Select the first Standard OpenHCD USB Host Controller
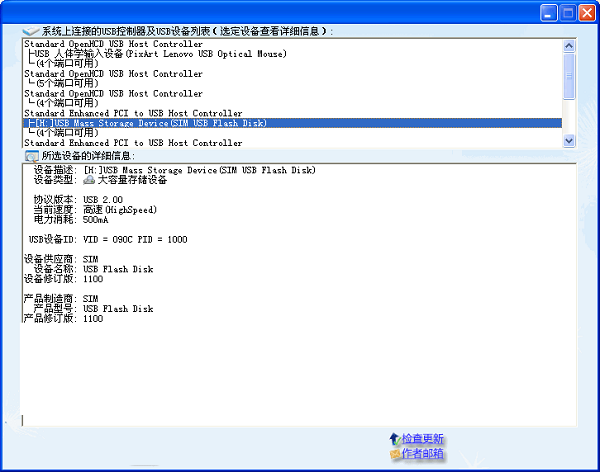This screenshot has height=472, width=600. click(113, 44)
